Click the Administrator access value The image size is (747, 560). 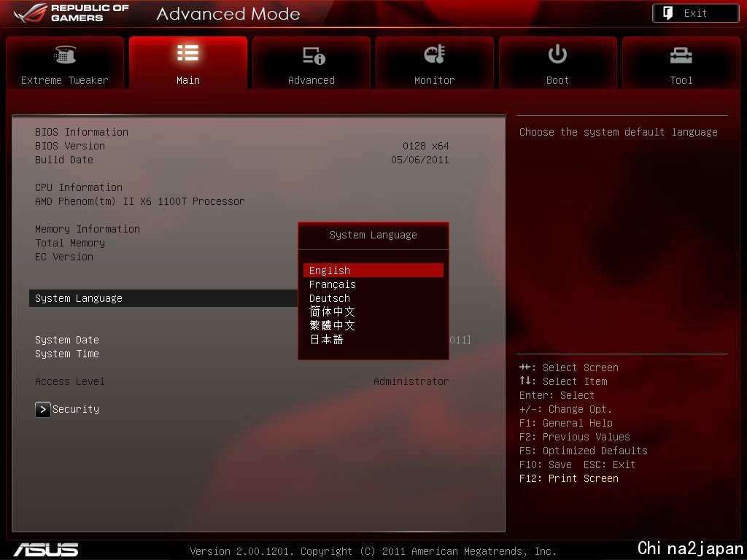pos(411,381)
